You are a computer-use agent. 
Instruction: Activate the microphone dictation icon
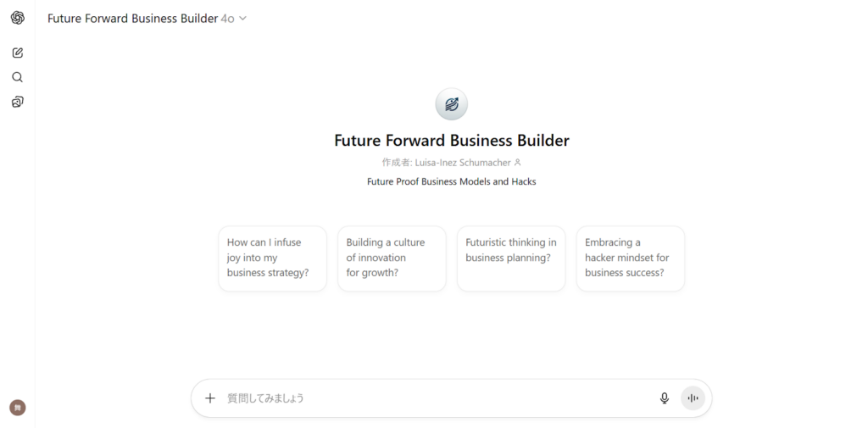point(665,398)
